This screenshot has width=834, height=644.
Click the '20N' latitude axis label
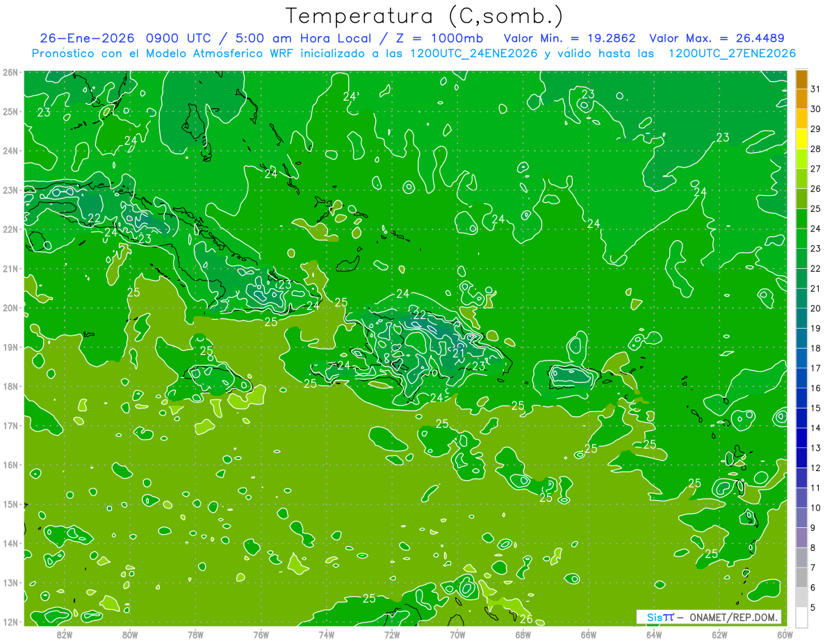10,308
